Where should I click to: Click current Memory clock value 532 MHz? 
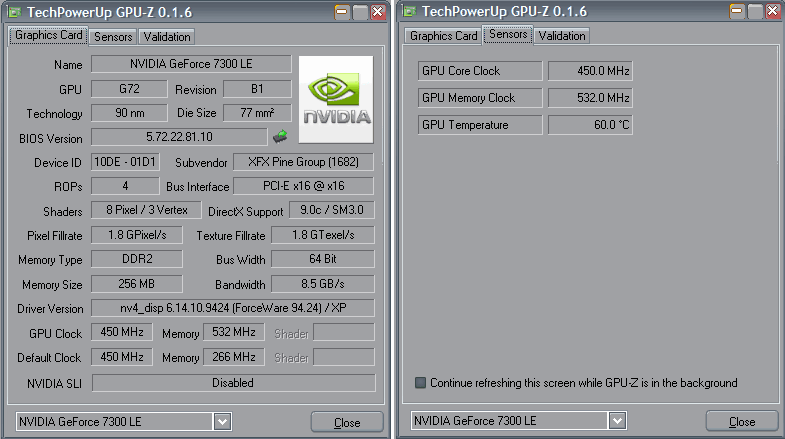pos(234,332)
